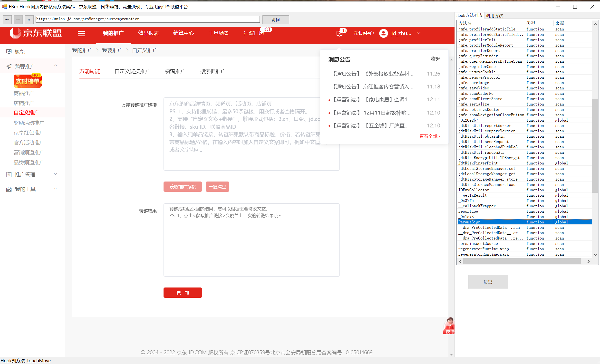Open 工具场景 in top navigation
This screenshot has width=600, height=364.
(x=219, y=33)
